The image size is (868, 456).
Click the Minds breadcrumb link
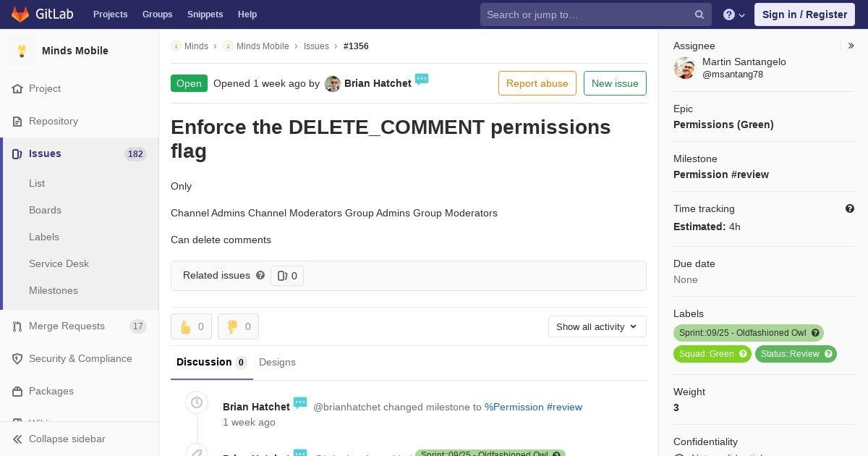pyautogui.click(x=196, y=46)
